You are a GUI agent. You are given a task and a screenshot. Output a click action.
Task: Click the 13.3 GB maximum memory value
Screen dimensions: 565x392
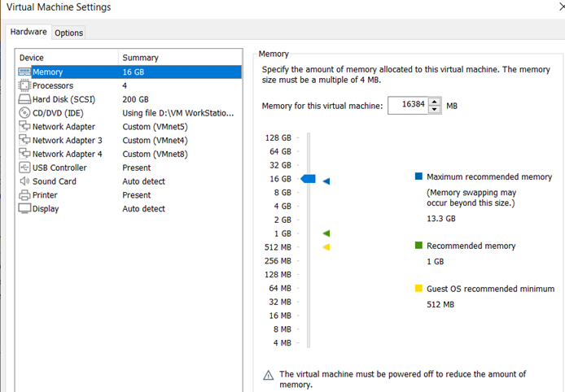tap(441, 219)
